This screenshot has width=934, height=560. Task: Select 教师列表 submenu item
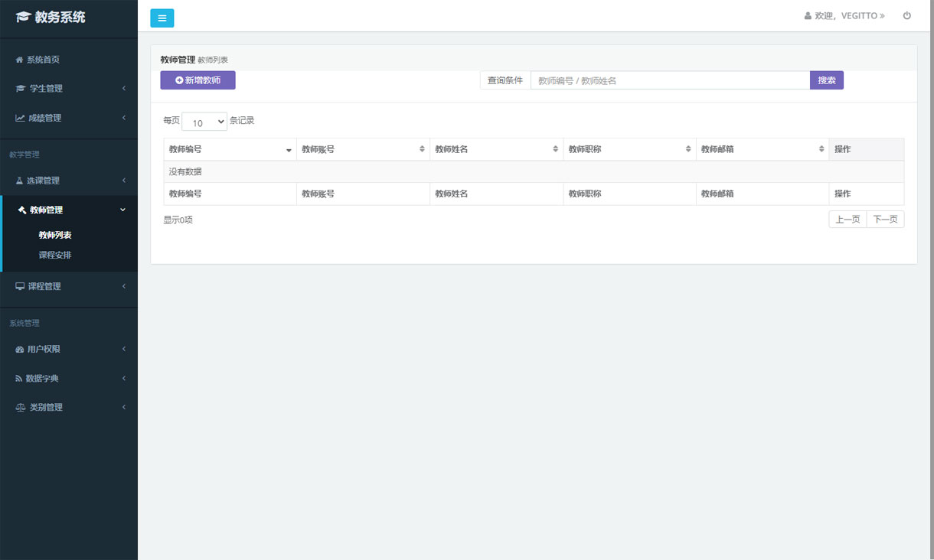(55, 235)
